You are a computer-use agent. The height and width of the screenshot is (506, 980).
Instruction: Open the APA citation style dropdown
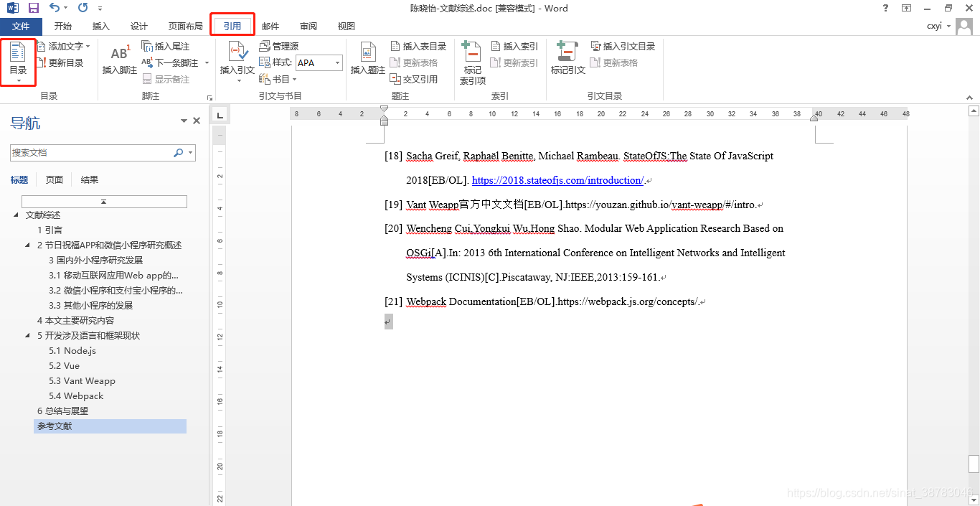coord(339,62)
